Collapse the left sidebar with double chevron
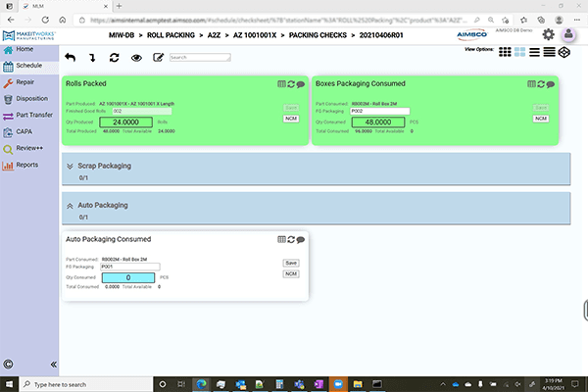The width and height of the screenshot is (588, 392). 53,364
